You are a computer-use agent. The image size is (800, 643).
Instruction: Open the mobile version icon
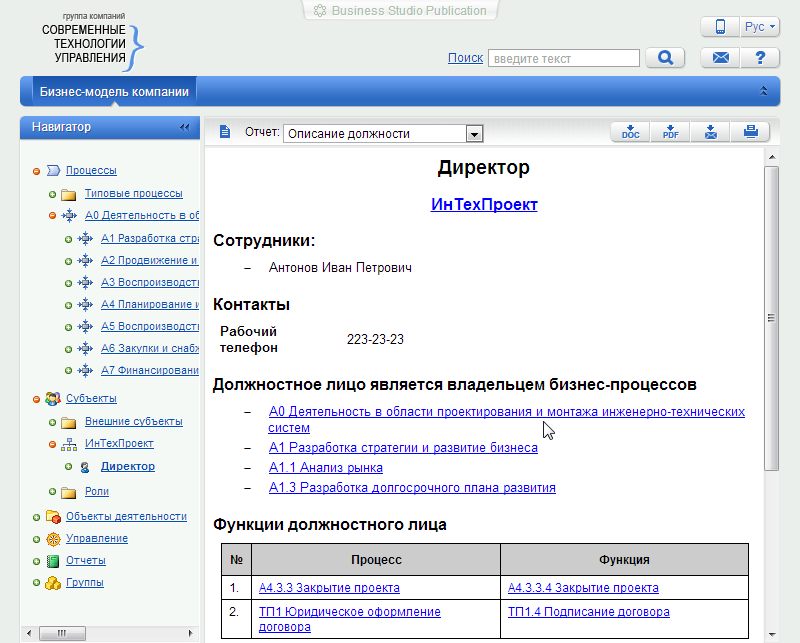click(719, 27)
